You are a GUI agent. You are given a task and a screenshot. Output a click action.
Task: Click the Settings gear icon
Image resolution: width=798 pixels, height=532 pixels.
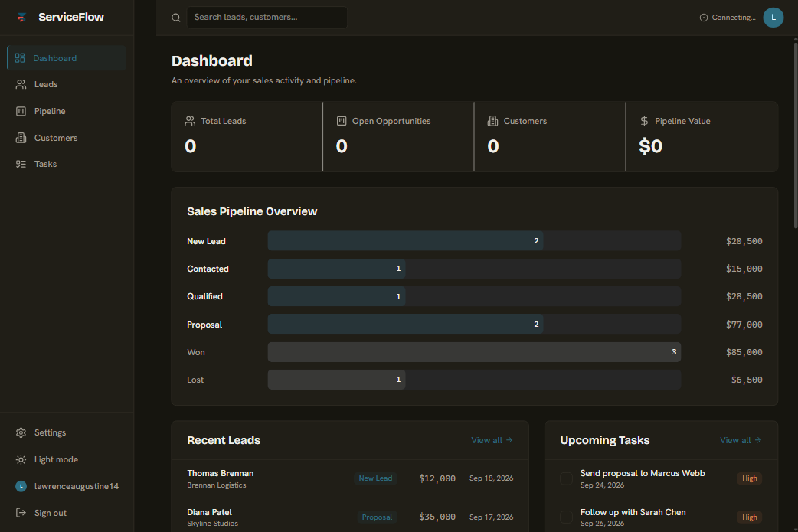[21, 432]
